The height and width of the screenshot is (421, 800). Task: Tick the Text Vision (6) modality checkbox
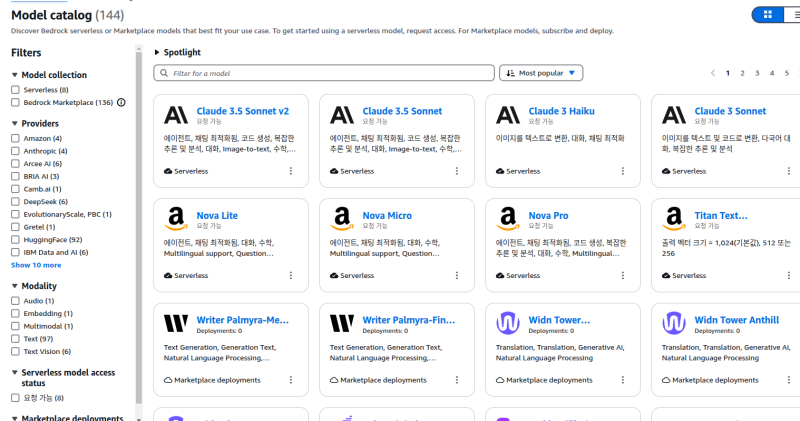tap(15, 351)
